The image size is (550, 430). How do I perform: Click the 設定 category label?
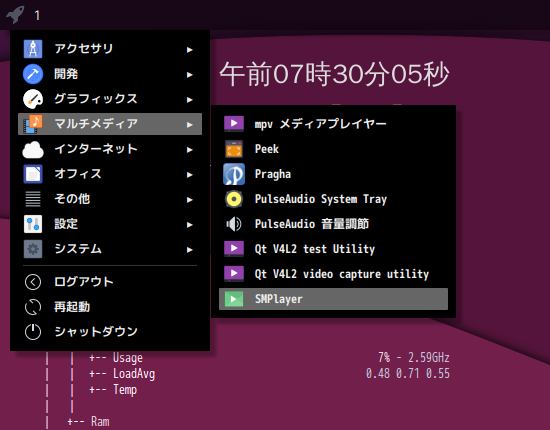tap(66, 224)
